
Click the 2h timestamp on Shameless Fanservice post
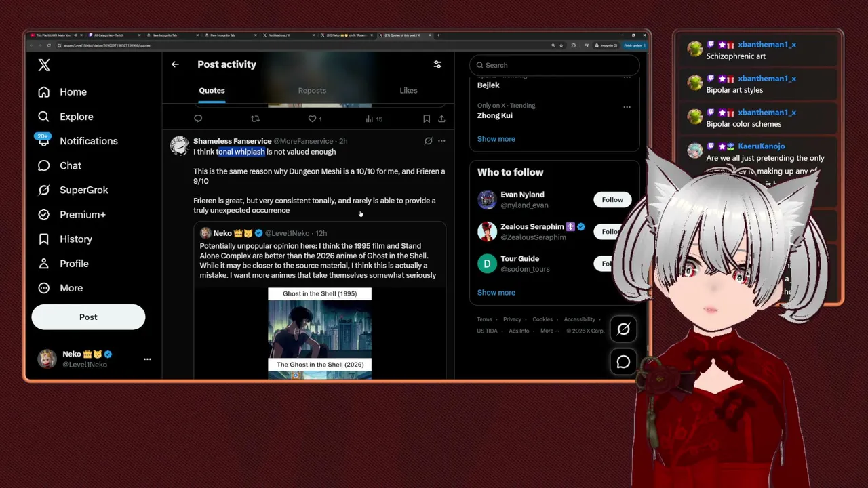click(343, 141)
